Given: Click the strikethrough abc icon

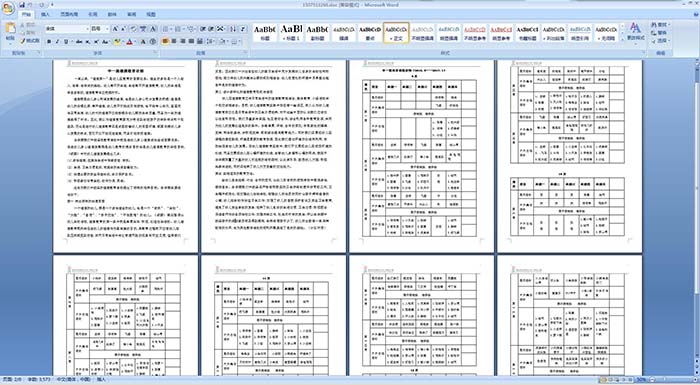Looking at the screenshot, I should point(79,42).
